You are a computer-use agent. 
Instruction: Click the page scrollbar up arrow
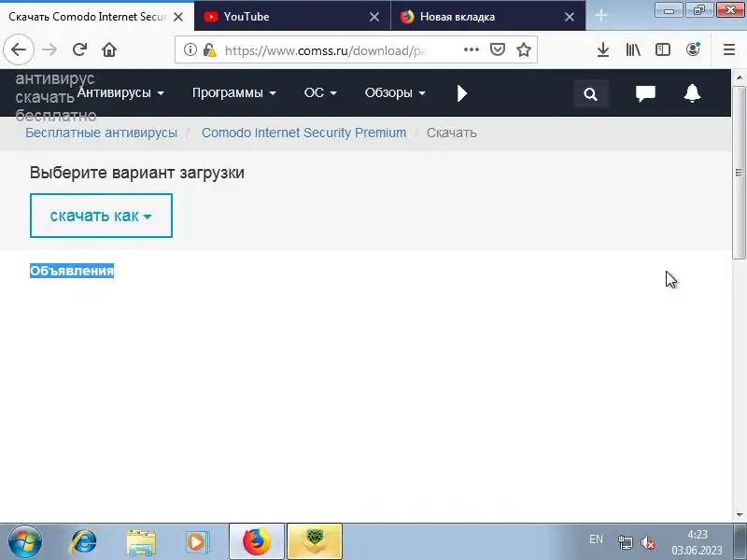tap(739, 77)
